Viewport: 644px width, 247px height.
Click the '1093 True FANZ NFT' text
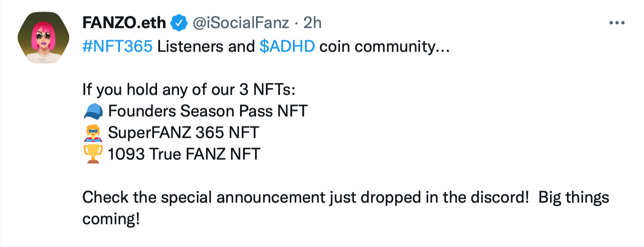tap(184, 154)
